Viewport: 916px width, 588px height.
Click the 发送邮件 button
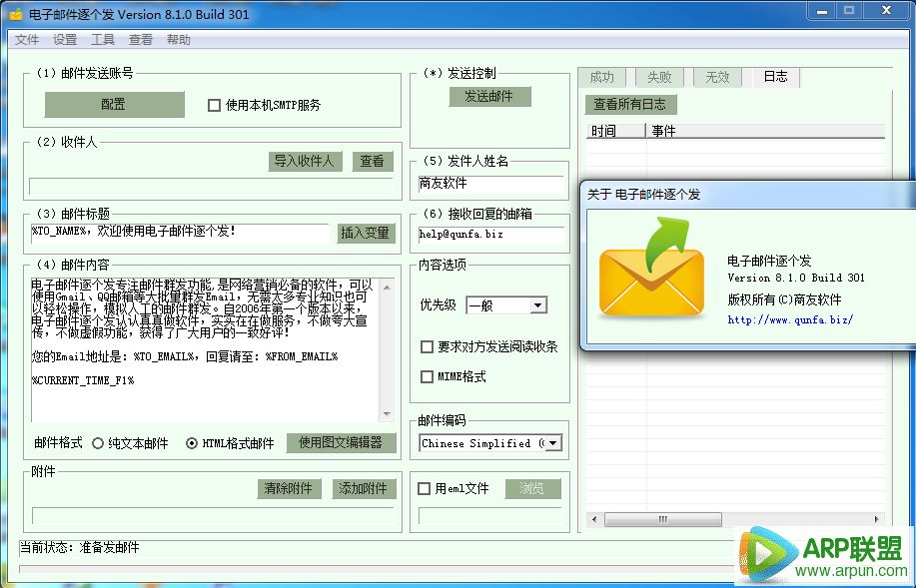[x=489, y=97]
